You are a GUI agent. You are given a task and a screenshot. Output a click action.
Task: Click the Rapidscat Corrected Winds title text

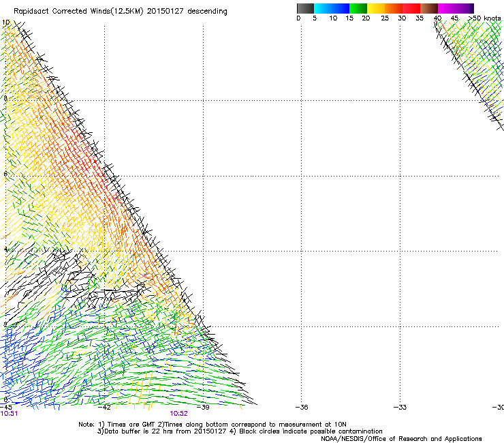coord(121,12)
